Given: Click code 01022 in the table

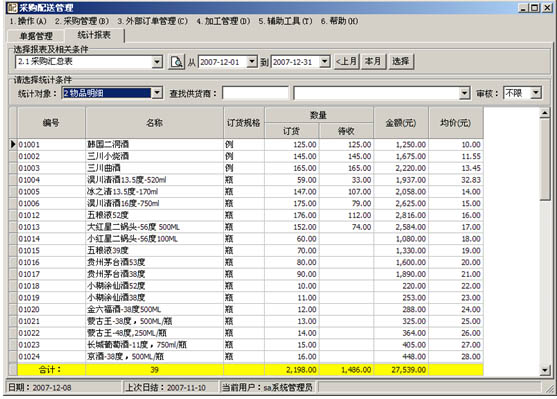Looking at the screenshot, I should pyautogui.click(x=29, y=333).
